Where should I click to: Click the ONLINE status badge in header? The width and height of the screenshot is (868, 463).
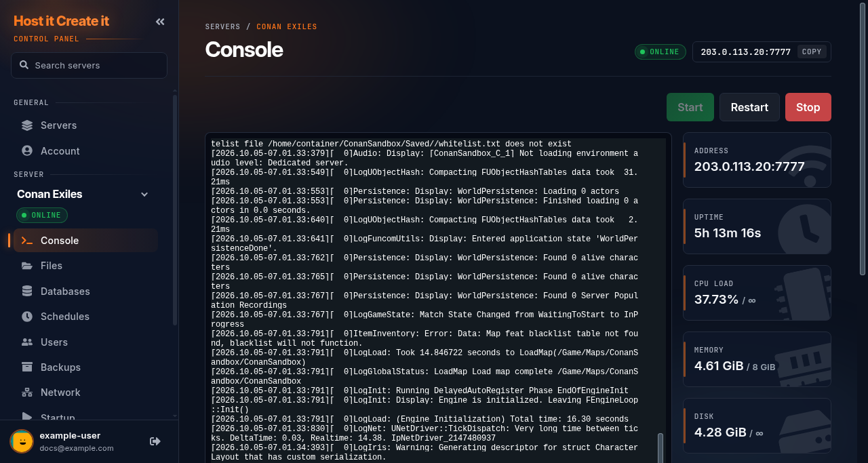tap(660, 52)
